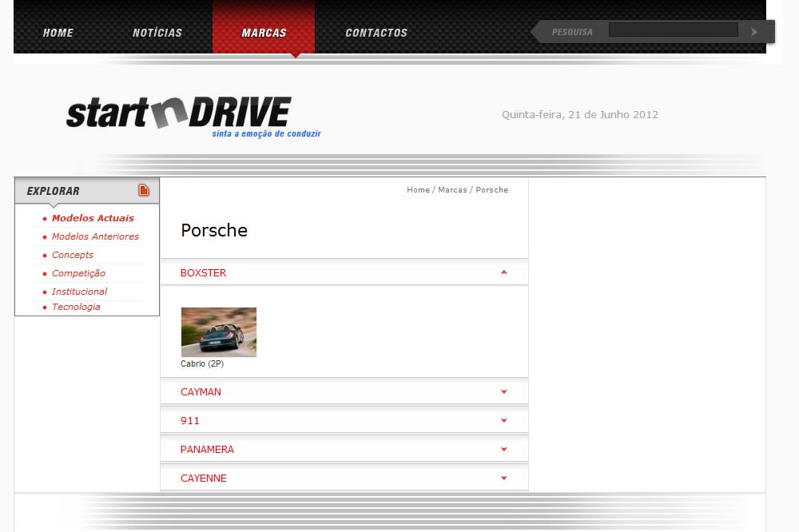This screenshot has height=532, width=799.
Task: Click the CAYENNE section title
Action: point(203,478)
